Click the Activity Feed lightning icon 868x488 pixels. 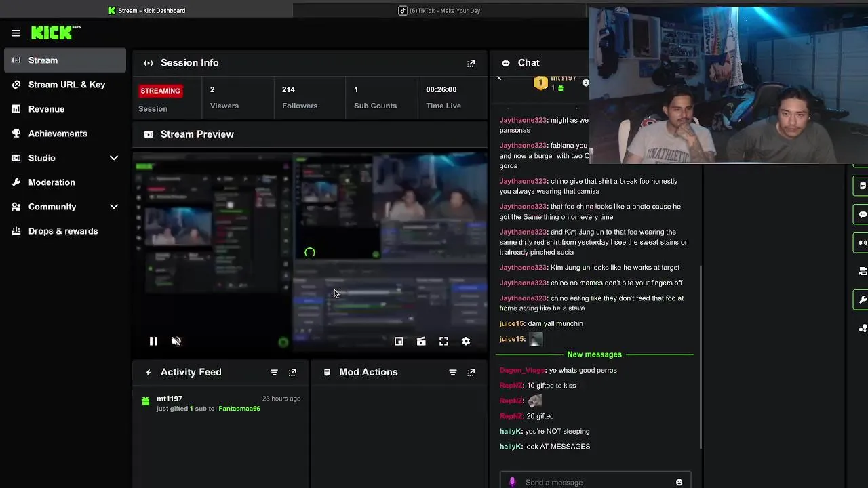pos(149,372)
